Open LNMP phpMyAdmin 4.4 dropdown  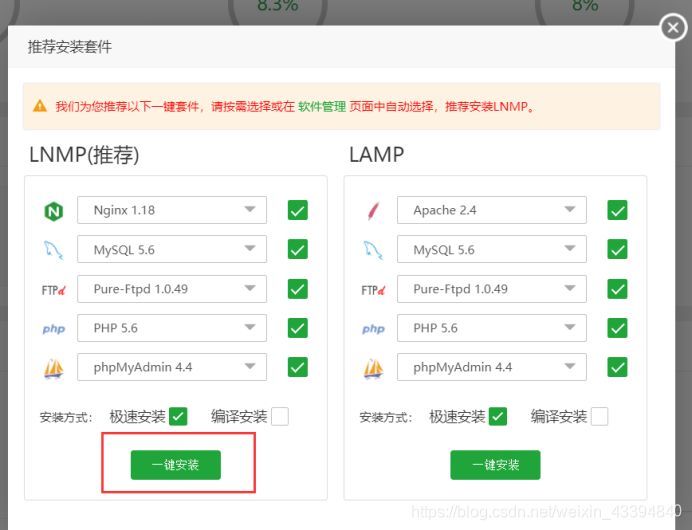tap(172, 367)
